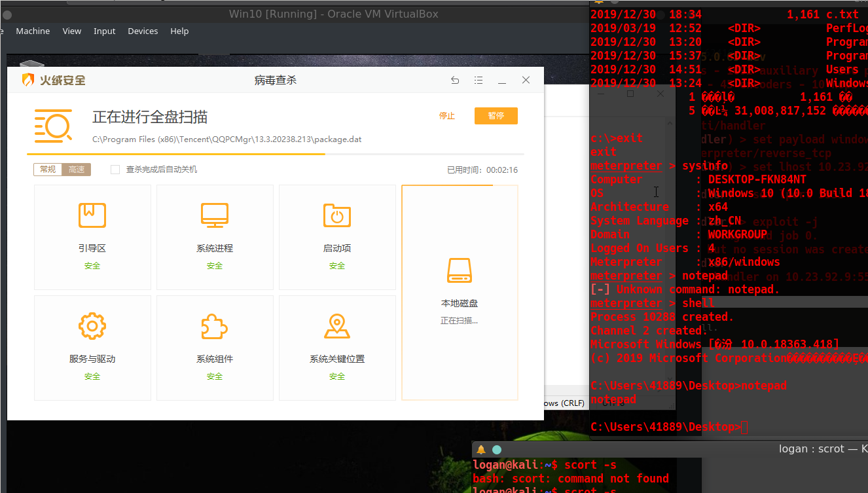Click the Huorong Security flame logo
The width and height of the screenshot is (868, 493).
click(28, 80)
